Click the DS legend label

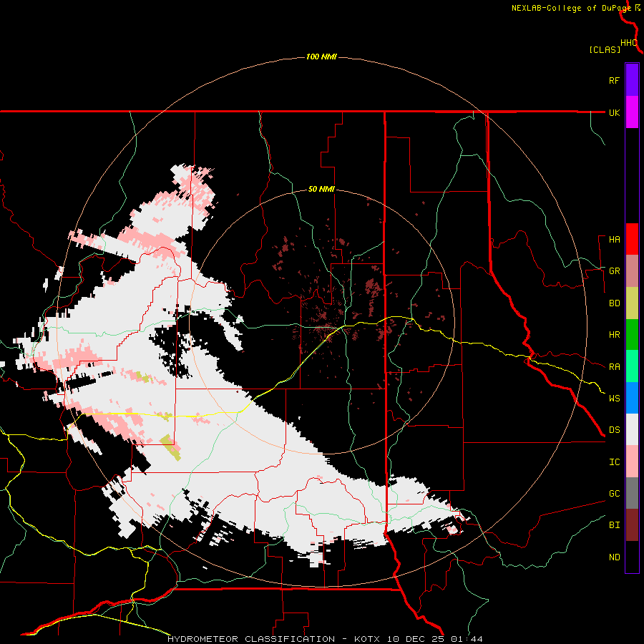click(615, 430)
